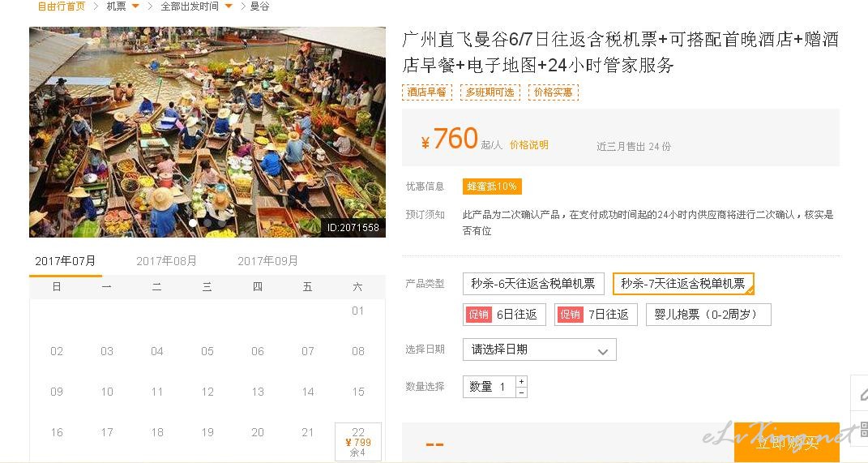Choose the 促销 7日往返 option
868x463 pixels.
click(x=596, y=315)
